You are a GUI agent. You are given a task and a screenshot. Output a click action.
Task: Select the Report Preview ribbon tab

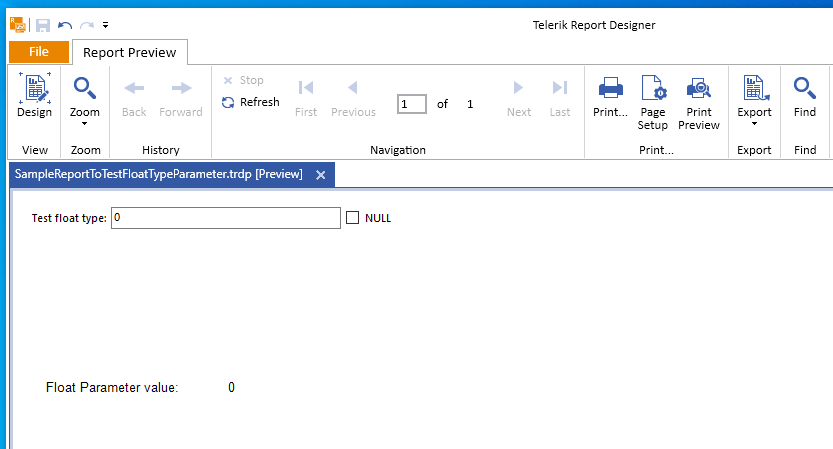click(130, 53)
